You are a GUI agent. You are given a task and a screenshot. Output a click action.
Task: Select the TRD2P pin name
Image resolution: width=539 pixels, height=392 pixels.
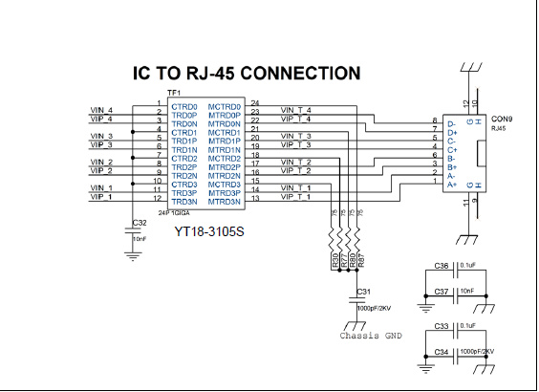(184, 167)
